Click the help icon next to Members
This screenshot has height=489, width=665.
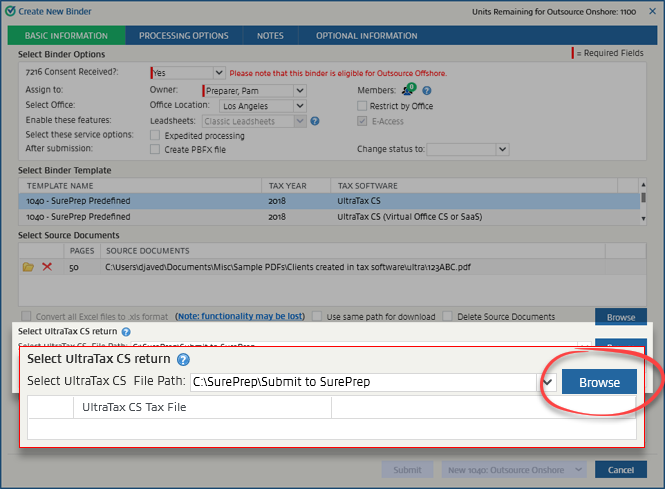[x=426, y=90]
